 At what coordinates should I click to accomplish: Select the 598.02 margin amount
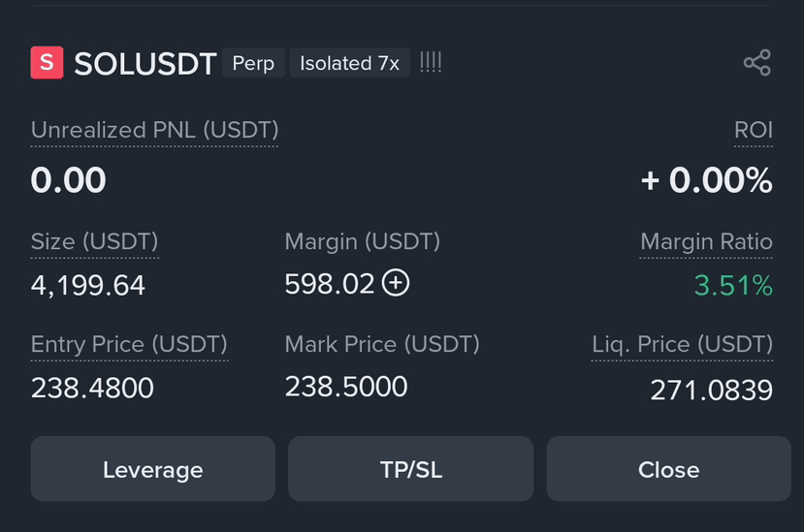330,284
